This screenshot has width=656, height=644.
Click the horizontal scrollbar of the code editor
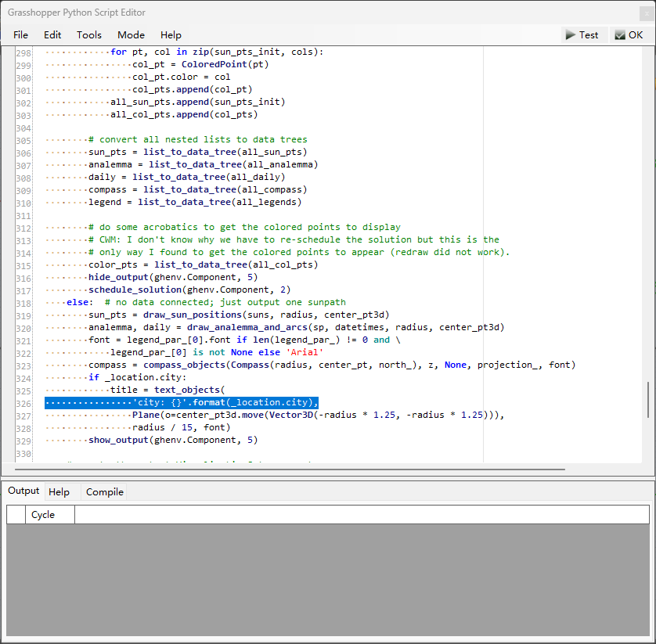coord(290,470)
